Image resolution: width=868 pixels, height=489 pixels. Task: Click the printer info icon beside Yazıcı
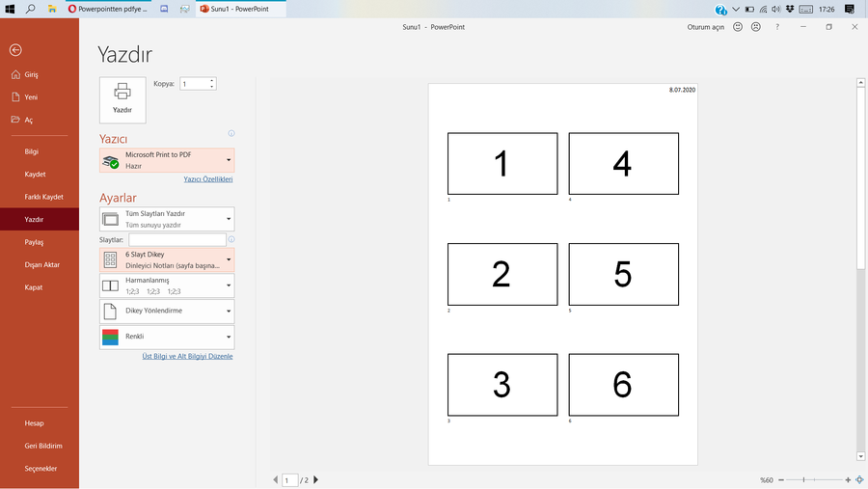pyautogui.click(x=231, y=133)
